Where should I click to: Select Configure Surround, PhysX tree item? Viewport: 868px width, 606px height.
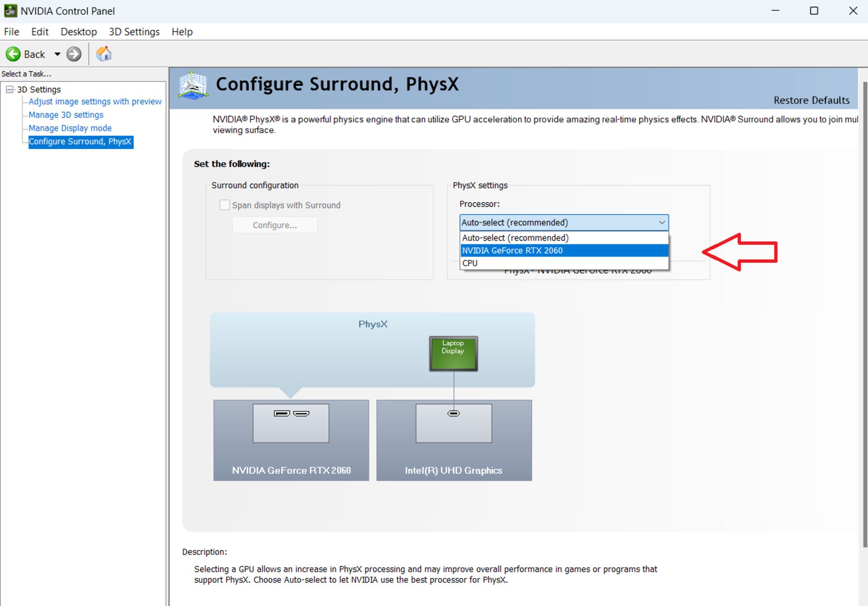[x=80, y=142]
